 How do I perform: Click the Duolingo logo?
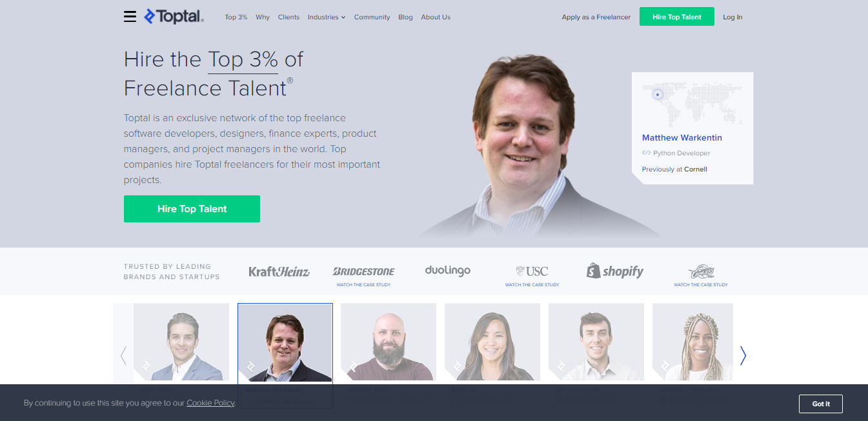(x=448, y=271)
